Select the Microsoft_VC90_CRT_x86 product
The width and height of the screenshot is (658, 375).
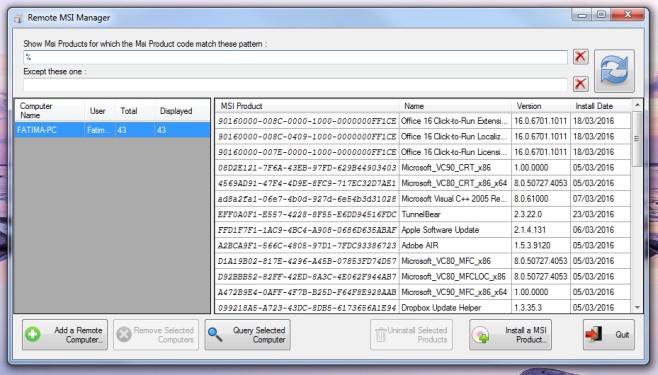click(423, 167)
